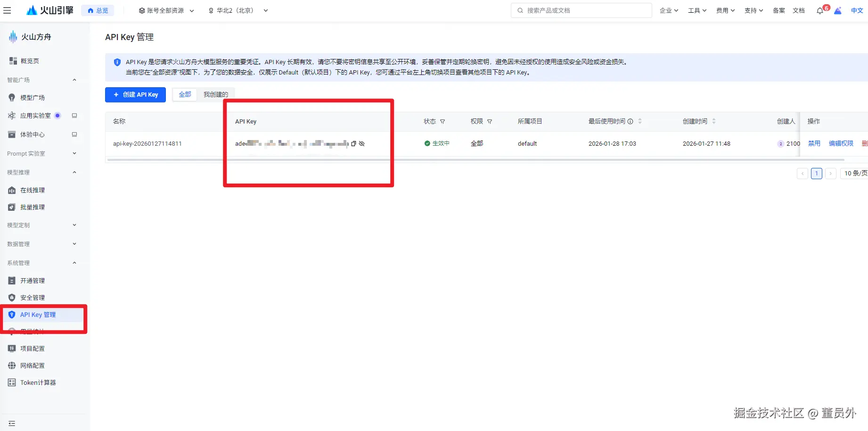Switch to the 全部 tab
The width and height of the screenshot is (868, 431).
[185, 94]
